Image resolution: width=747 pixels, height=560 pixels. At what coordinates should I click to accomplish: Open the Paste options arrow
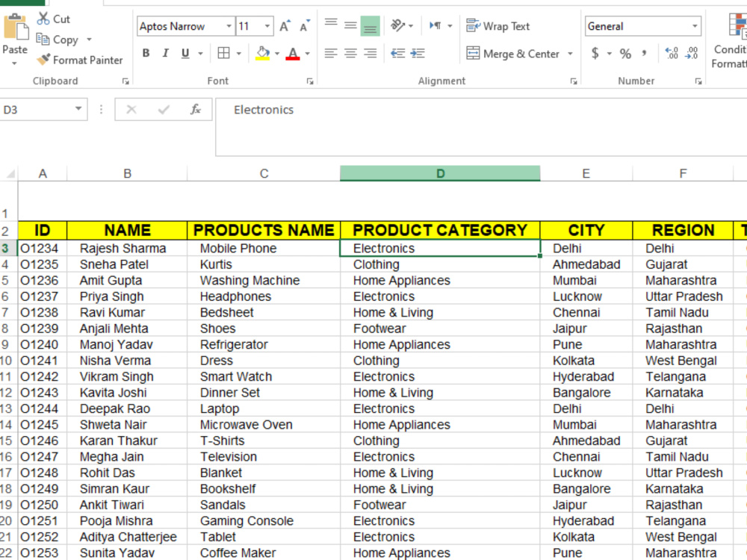14,63
